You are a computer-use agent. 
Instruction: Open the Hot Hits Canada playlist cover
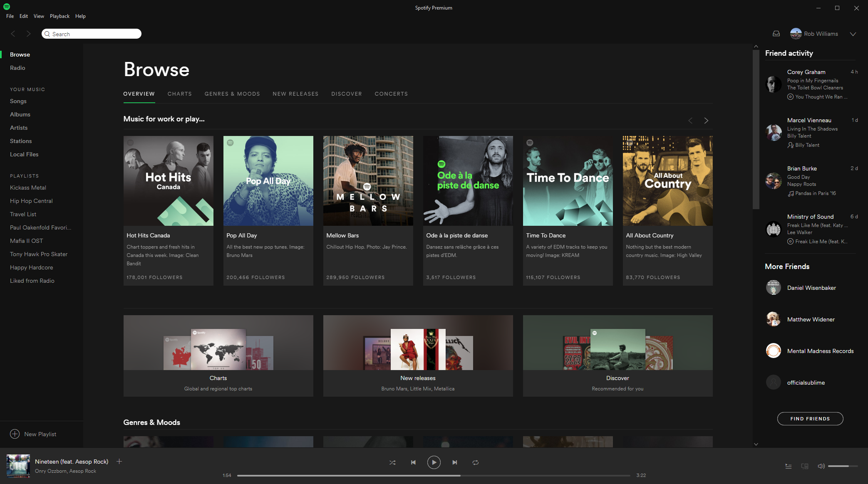coord(169,181)
